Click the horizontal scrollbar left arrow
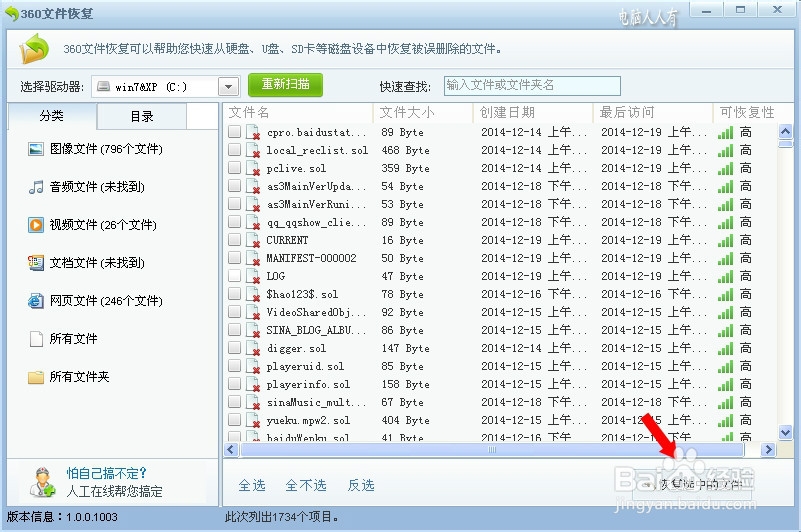Screen dimensions: 801x532 tap(231, 450)
